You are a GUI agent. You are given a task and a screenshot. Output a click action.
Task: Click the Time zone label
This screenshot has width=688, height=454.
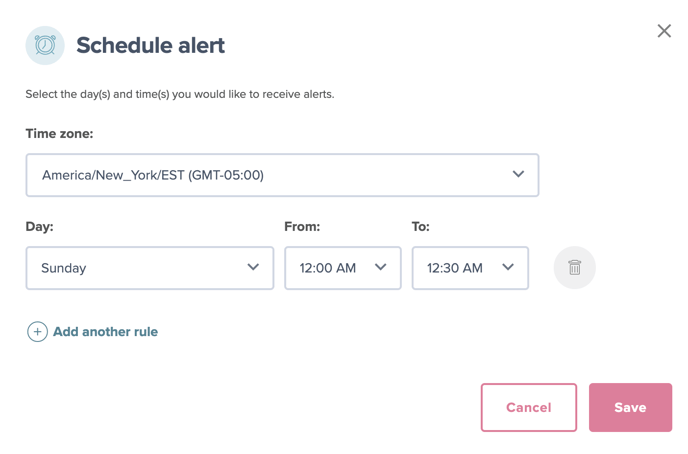(59, 133)
